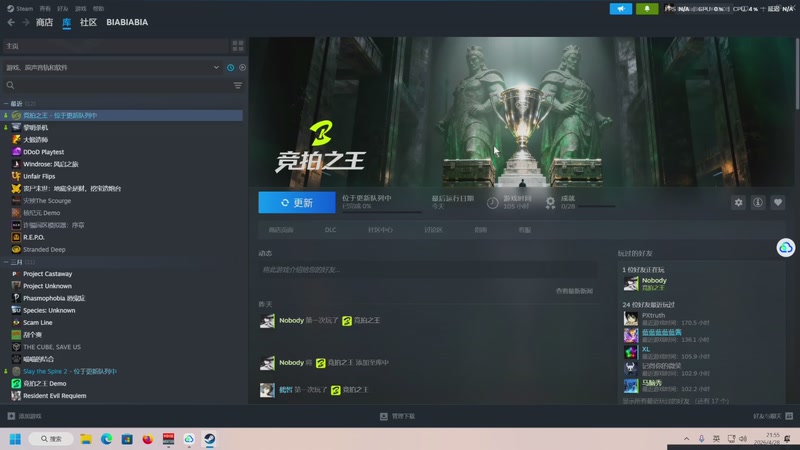The image size is (800, 450).
Task: Click Steam icon in taskbar
Action: click(210, 439)
